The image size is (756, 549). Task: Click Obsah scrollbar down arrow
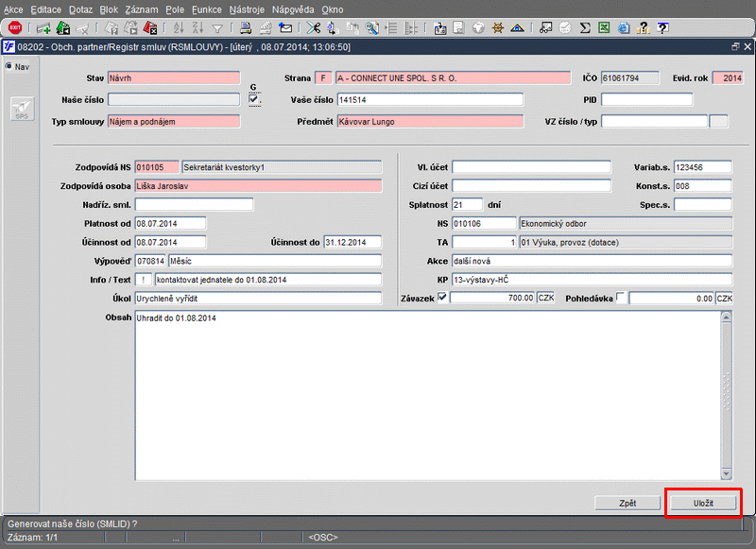(726, 474)
